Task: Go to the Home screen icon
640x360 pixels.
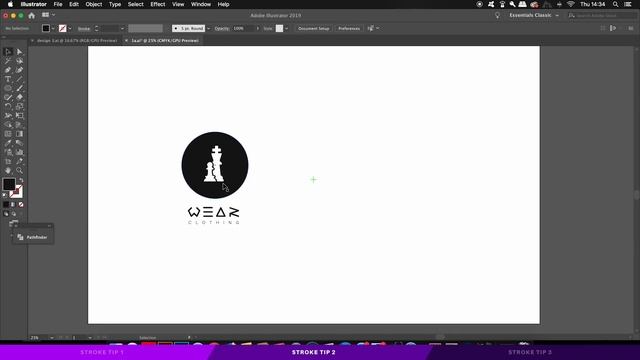Action: [x=31, y=16]
